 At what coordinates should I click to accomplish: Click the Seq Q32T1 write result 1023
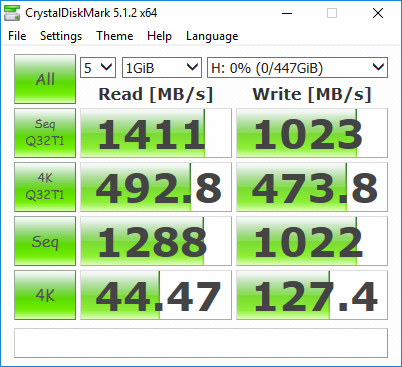pos(312,133)
